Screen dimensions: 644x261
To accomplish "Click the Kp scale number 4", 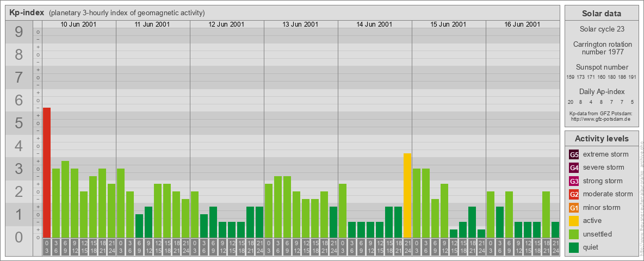I will click(19, 146).
